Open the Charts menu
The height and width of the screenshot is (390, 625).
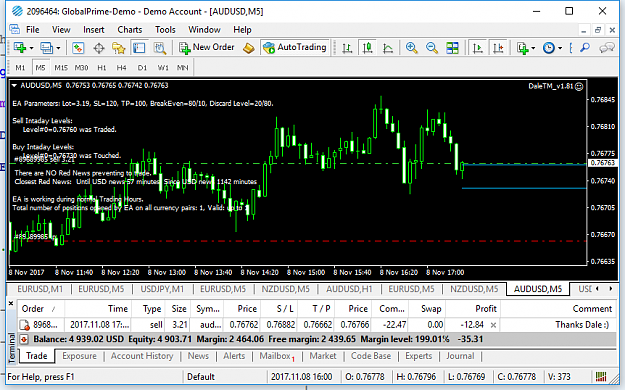(130, 30)
